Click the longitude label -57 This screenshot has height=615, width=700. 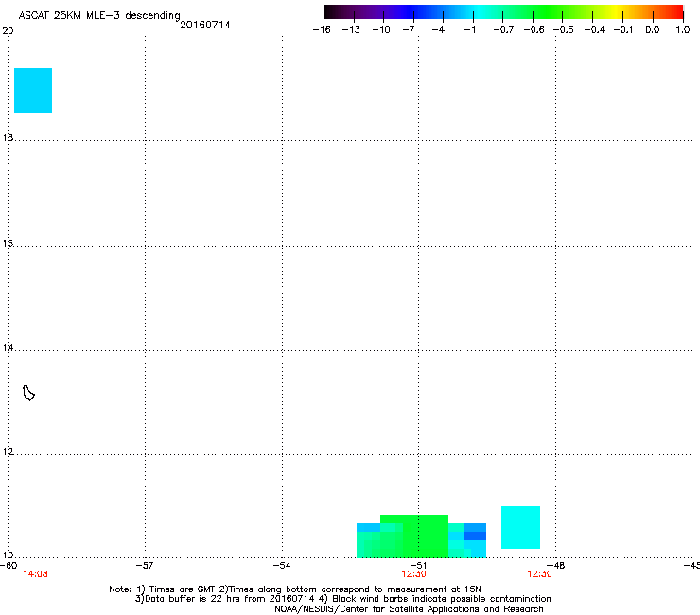pos(145,566)
